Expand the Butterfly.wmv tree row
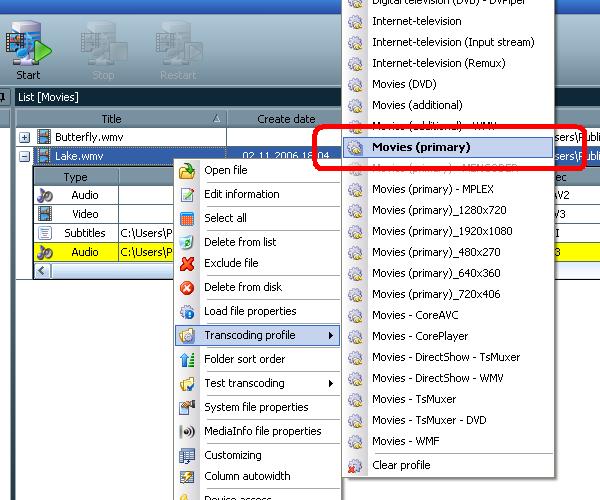 pyautogui.click(x=25, y=137)
